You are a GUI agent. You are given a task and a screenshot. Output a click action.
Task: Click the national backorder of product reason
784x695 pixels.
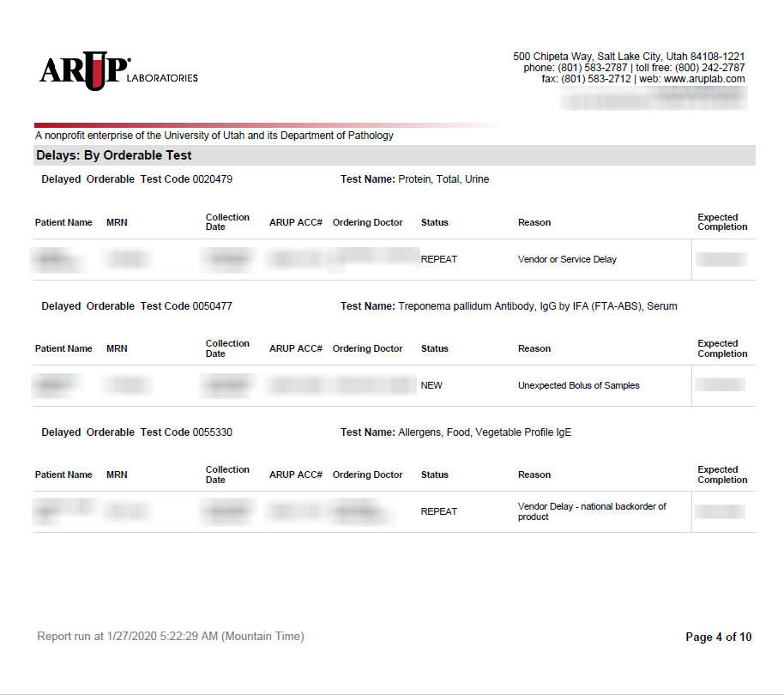pos(591,511)
